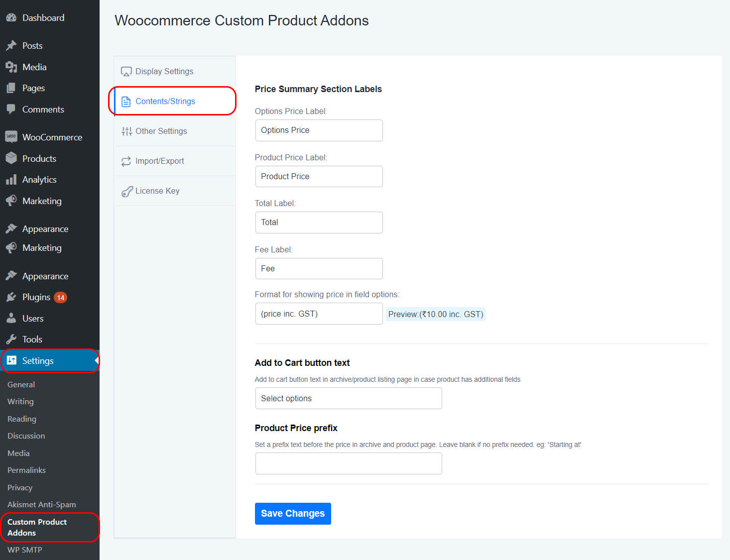Focus the Total Label input field

click(319, 223)
